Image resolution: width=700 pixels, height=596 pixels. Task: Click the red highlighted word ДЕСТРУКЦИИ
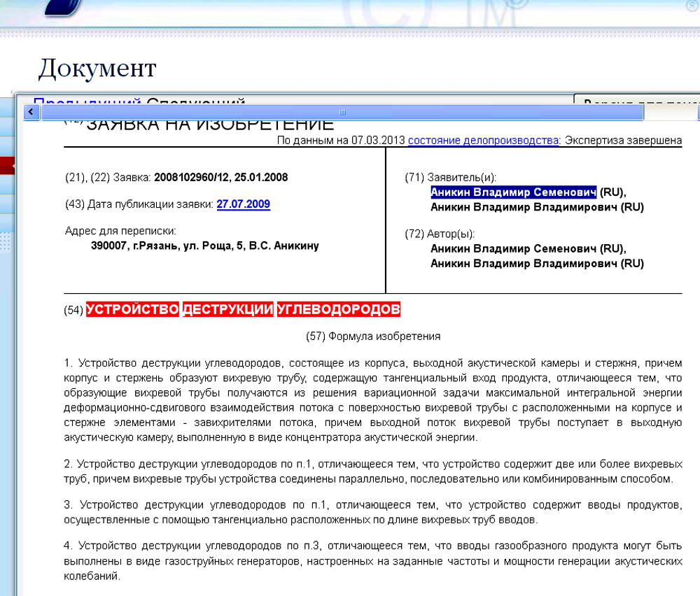point(227,309)
